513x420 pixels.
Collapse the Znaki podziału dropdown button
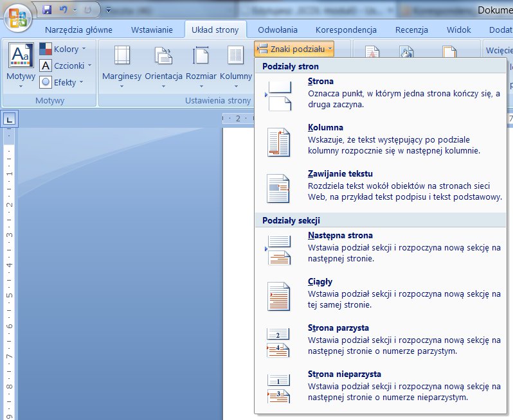coord(294,49)
